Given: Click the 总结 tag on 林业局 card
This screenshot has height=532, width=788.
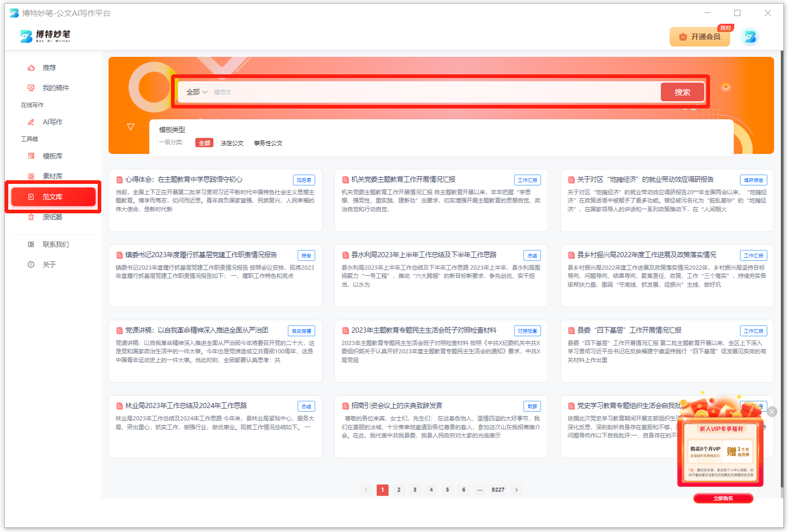Looking at the screenshot, I should [306, 406].
